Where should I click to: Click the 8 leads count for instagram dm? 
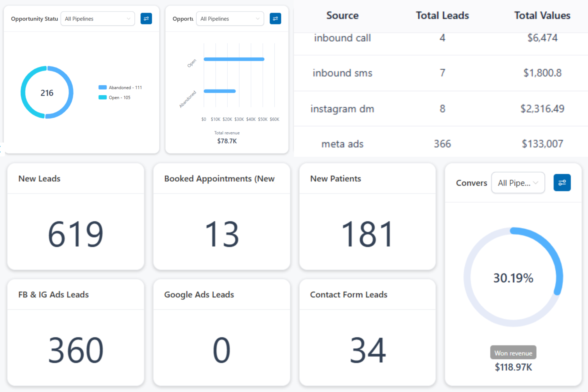pyautogui.click(x=442, y=109)
